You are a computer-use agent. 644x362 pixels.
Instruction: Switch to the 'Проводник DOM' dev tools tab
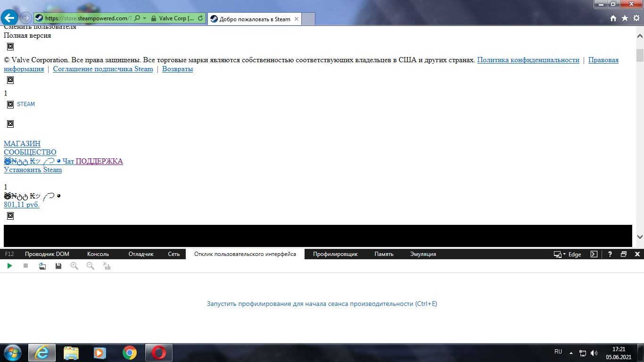pos(47,254)
